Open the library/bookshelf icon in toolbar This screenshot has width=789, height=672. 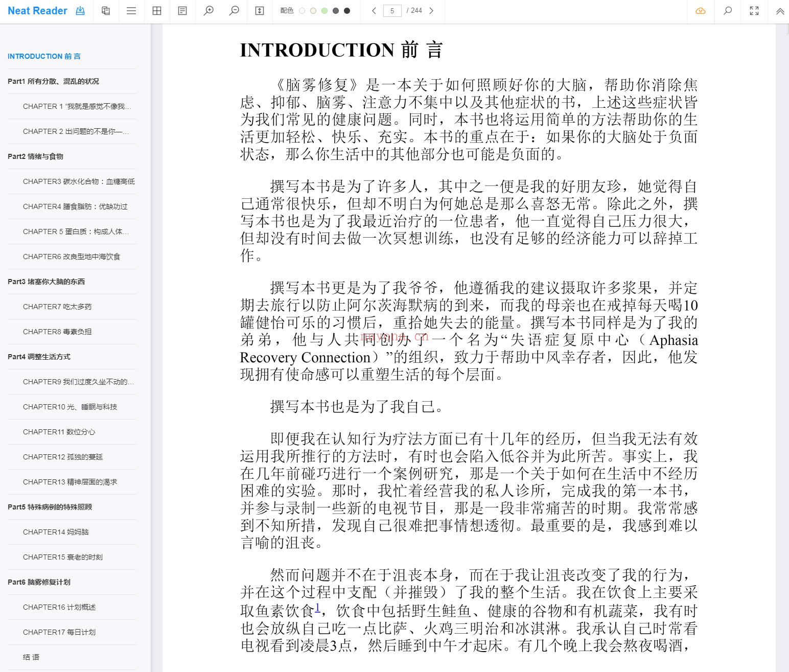(106, 11)
